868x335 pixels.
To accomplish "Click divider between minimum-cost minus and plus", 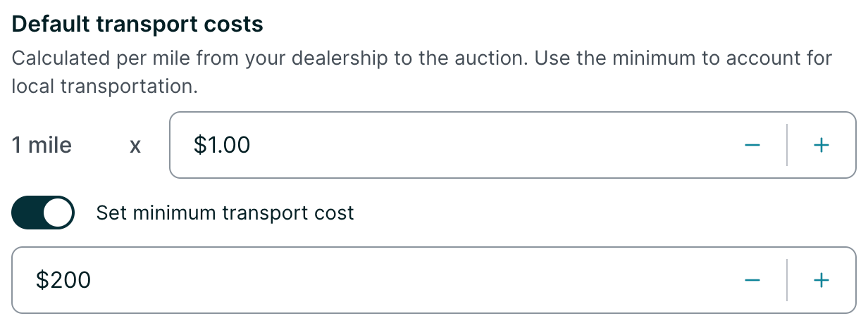I will (786, 280).
